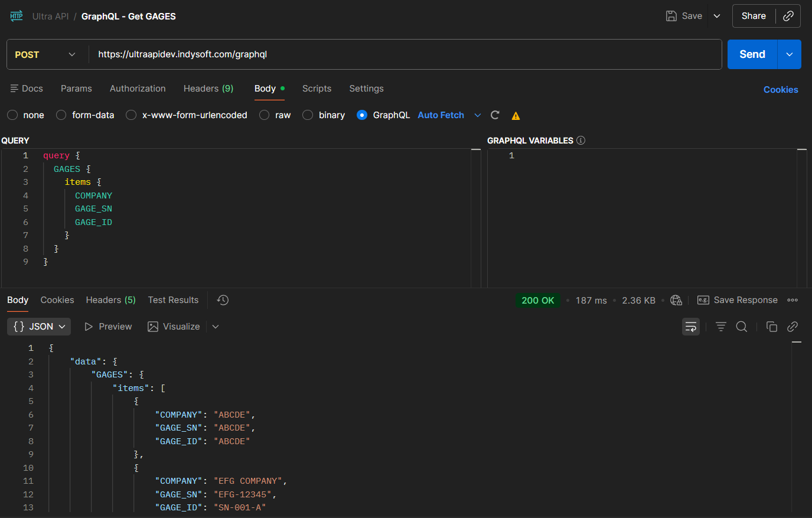Switch to the Authorization tab
This screenshot has width=812, height=518.
tap(138, 89)
